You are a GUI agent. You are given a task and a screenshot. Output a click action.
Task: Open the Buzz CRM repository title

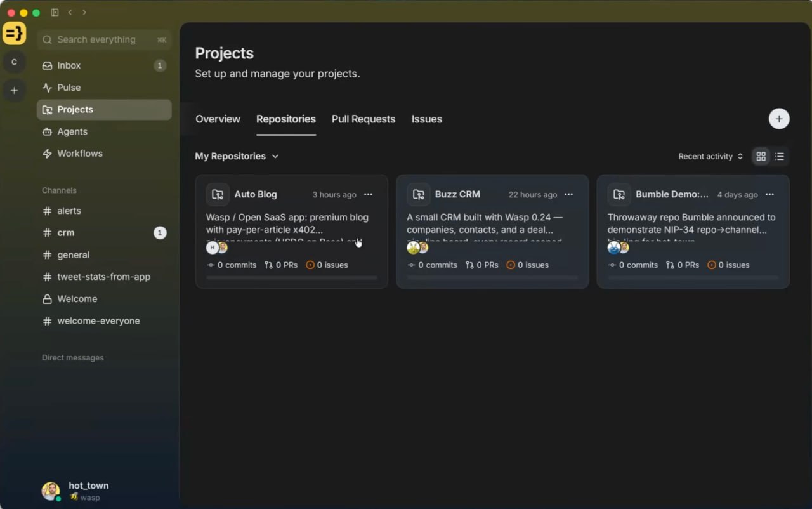[457, 194]
